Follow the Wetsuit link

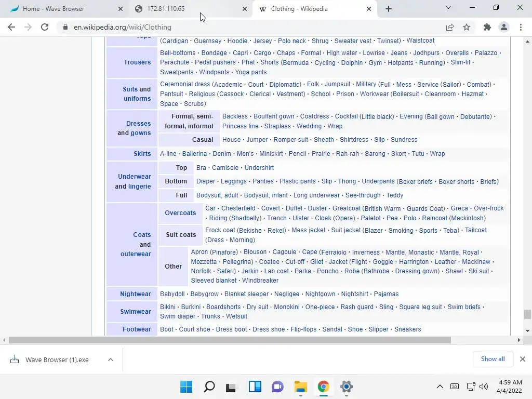coord(236,316)
